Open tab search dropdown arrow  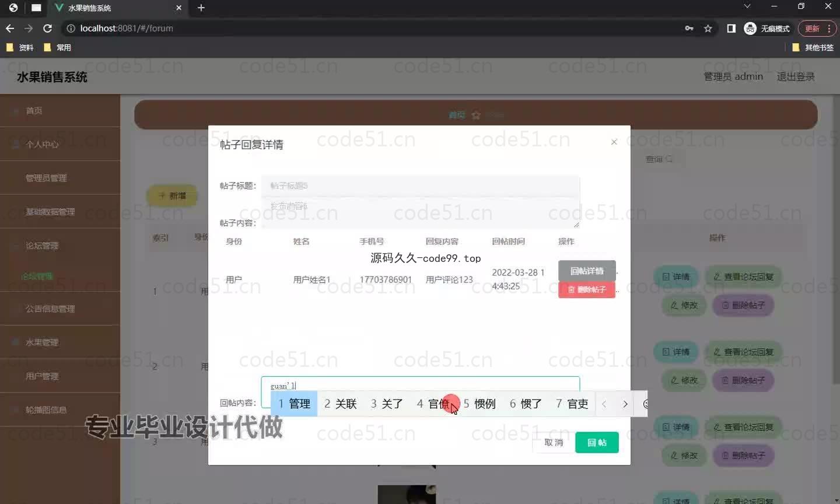(x=747, y=6)
